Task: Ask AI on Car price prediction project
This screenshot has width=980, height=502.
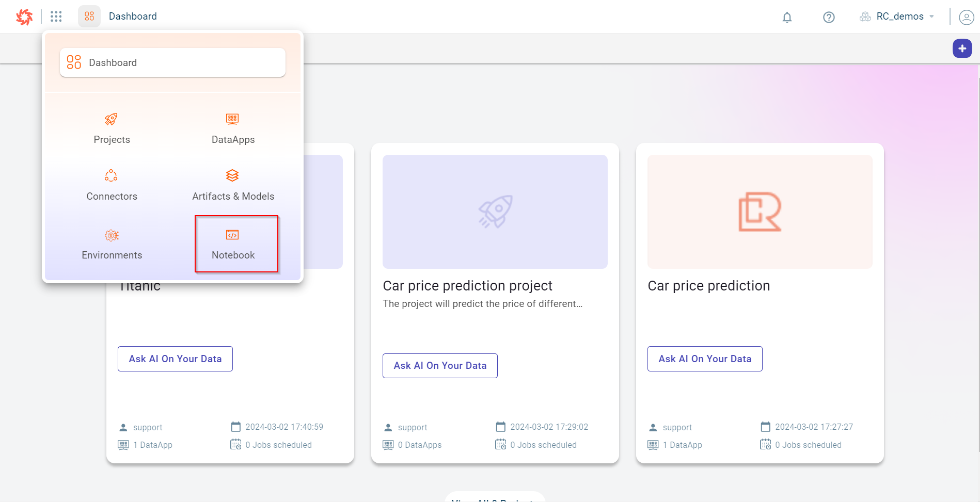Action: coord(440,365)
